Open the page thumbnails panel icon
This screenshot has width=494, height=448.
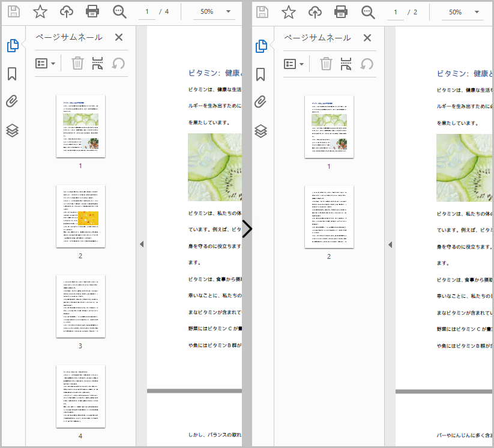point(13,44)
